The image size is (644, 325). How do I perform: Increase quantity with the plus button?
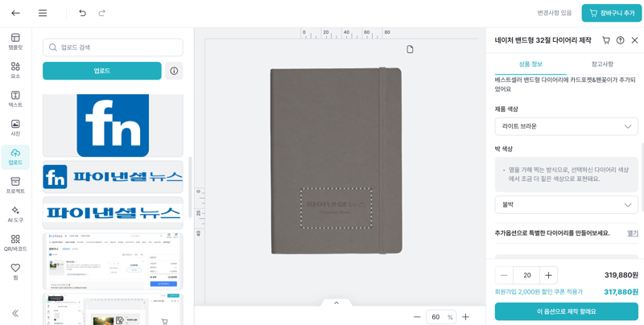pyautogui.click(x=548, y=275)
